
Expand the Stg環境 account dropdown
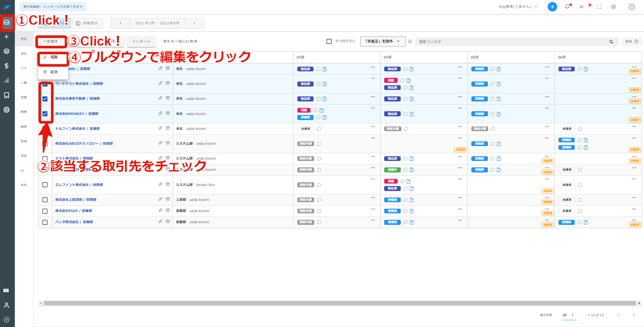click(x=518, y=7)
